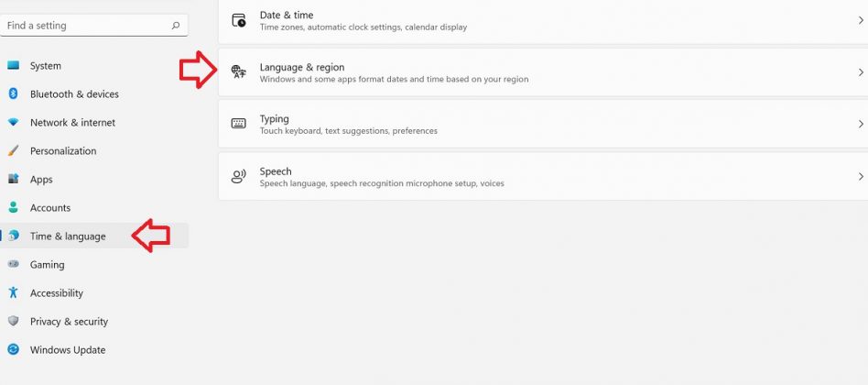Expand the Speech row chevron
Viewport: 868px width, 385px height.
[x=861, y=176]
